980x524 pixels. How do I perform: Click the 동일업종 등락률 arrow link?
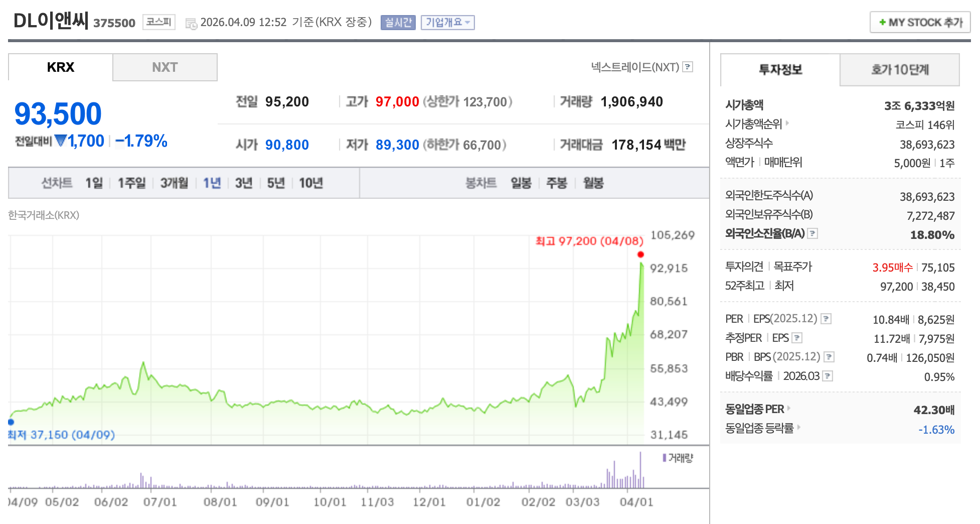coord(799,427)
